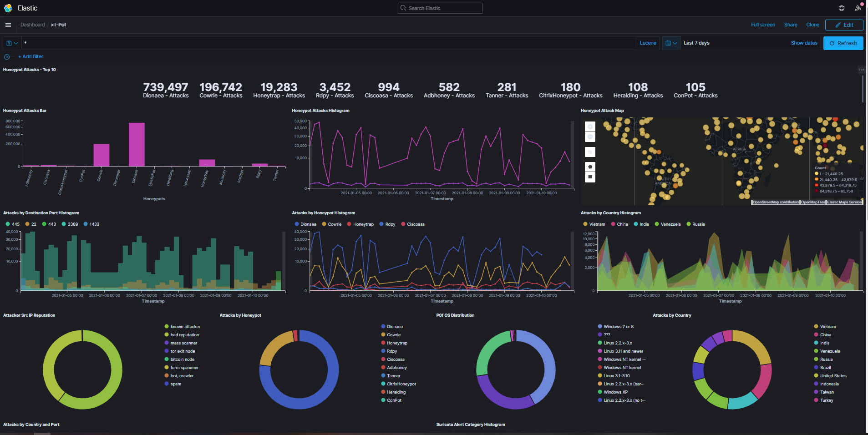868x435 pixels.
Task: Click the 739,497 Dionaea Attacks metric
Action: tap(166, 90)
